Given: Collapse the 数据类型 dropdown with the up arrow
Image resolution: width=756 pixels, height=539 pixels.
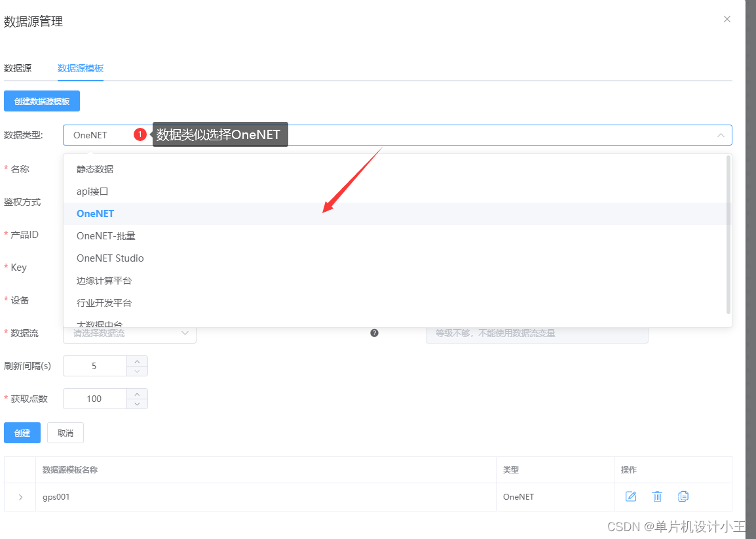Looking at the screenshot, I should [x=721, y=136].
